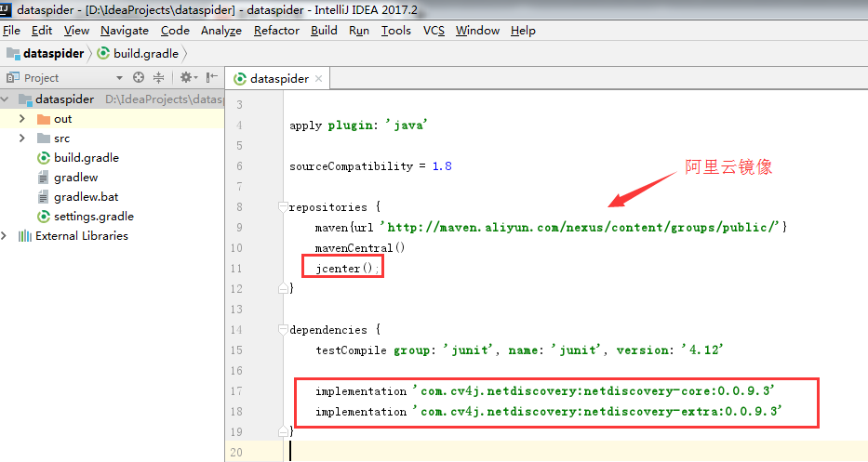Click the jcenter() line in editor

click(347, 269)
